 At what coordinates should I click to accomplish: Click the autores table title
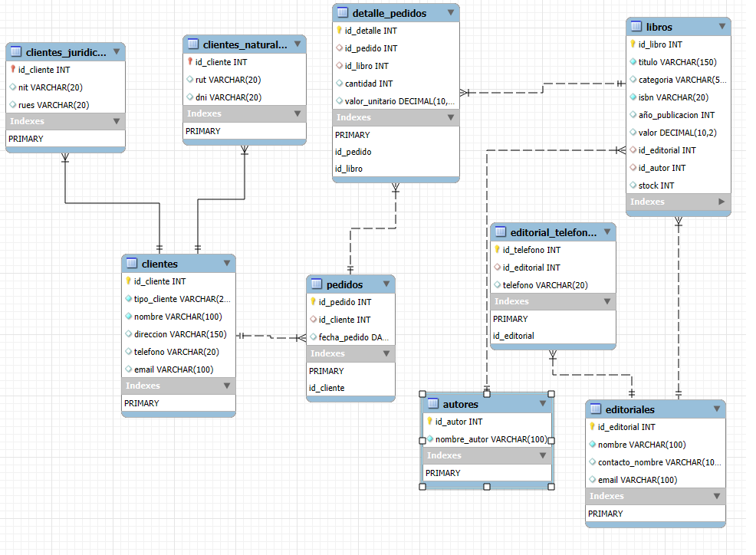pyautogui.click(x=461, y=404)
